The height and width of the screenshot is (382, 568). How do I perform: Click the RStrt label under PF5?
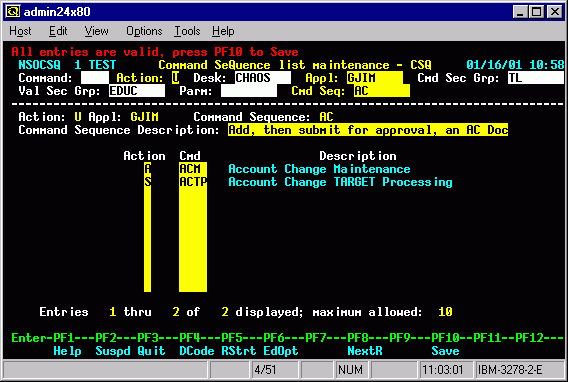[x=239, y=351]
